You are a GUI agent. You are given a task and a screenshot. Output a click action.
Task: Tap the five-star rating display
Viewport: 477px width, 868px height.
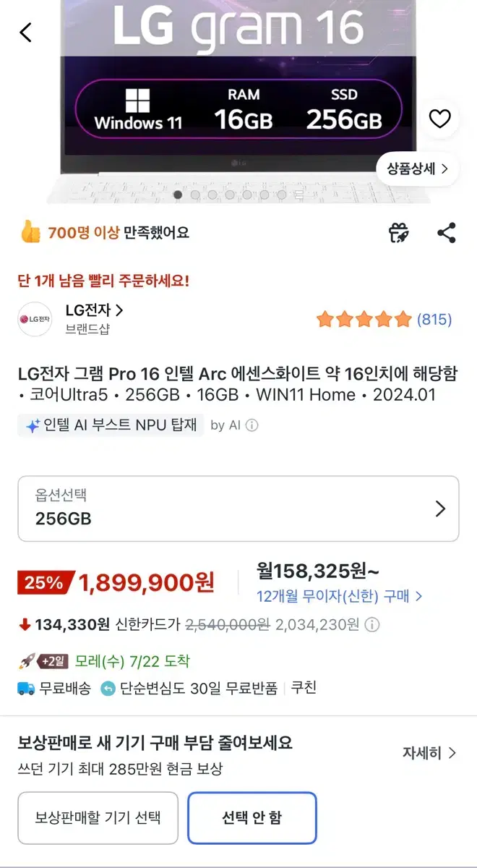click(x=364, y=319)
